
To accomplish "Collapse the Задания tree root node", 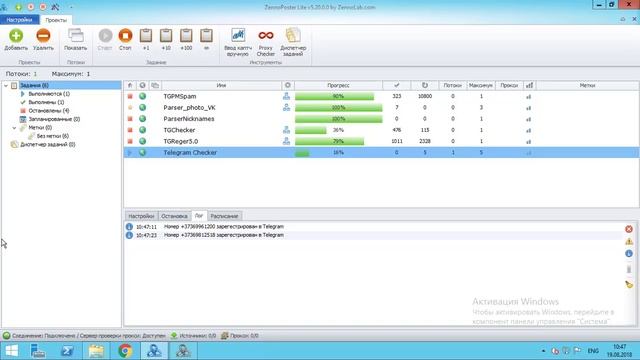I will [x=6, y=85].
